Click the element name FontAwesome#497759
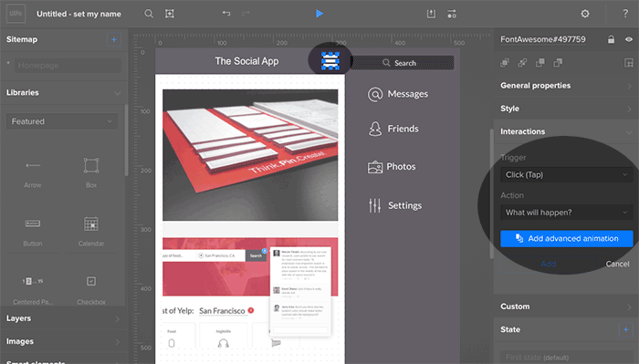The width and height of the screenshot is (639, 364). pos(543,39)
